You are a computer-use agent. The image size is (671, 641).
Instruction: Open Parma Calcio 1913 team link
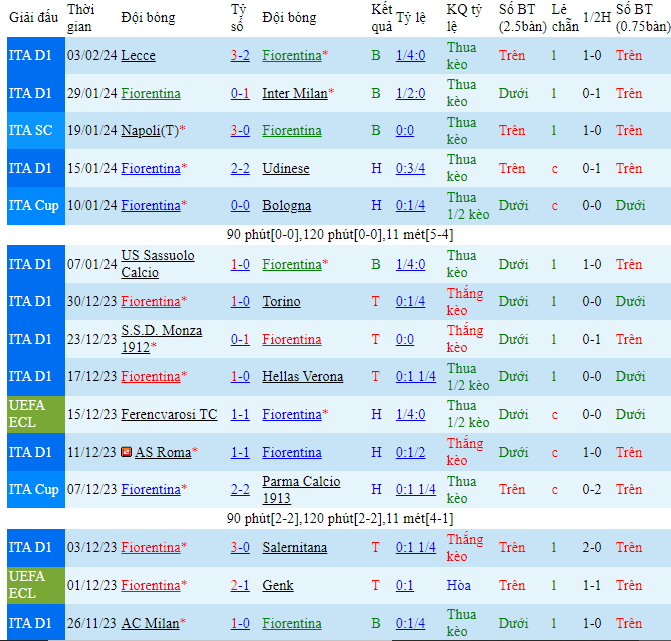coord(297,489)
